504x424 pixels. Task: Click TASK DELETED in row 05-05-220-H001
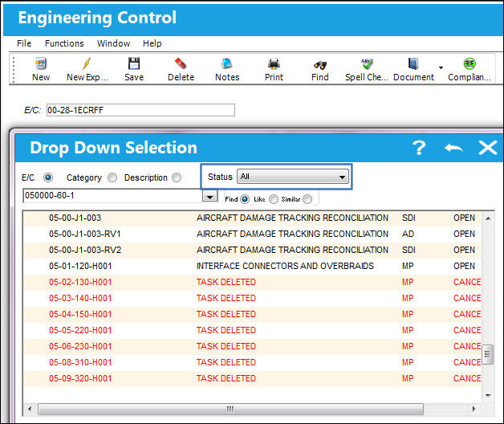[x=226, y=331]
